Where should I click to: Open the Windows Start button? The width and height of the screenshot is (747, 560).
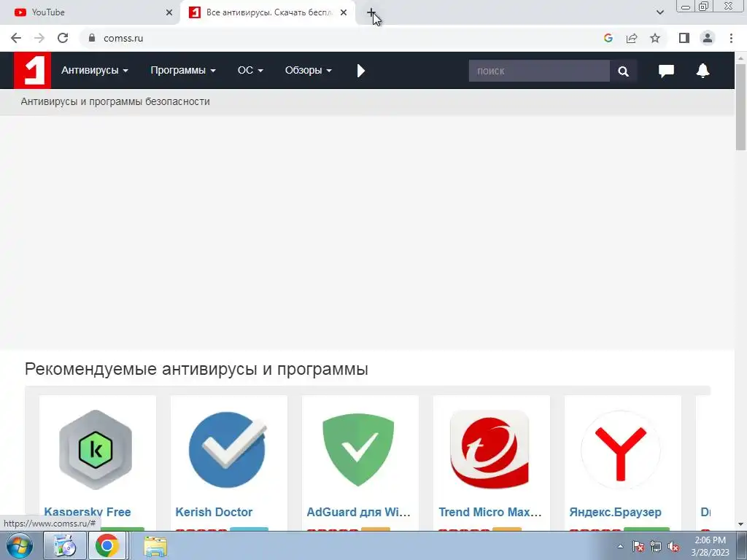[x=20, y=545]
